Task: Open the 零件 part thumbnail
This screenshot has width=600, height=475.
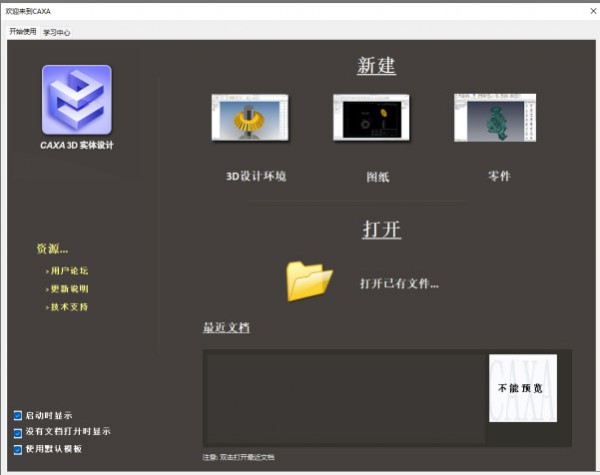Action: click(x=495, y=118)
